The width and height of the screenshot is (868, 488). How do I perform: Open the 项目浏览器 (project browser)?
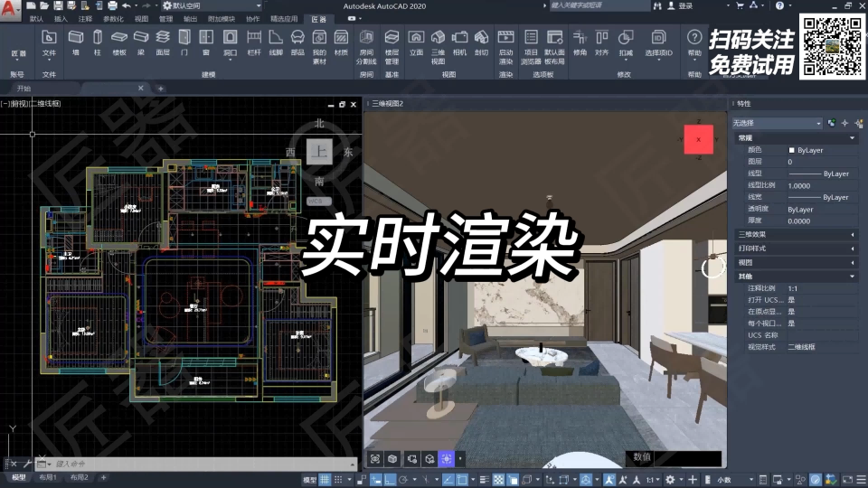[531, 46]
